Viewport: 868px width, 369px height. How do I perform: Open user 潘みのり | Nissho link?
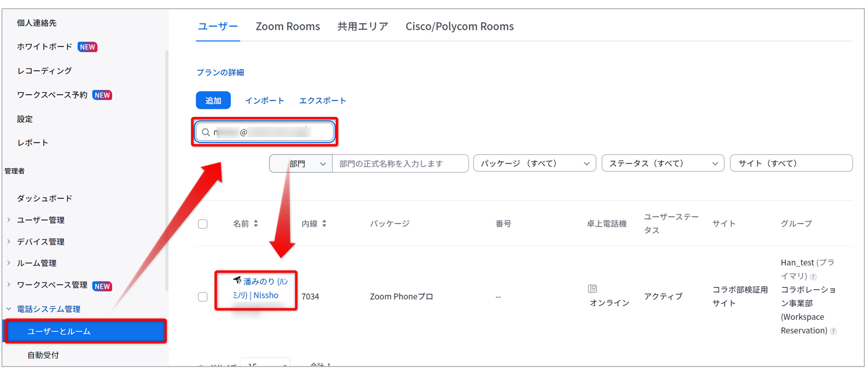260,288
